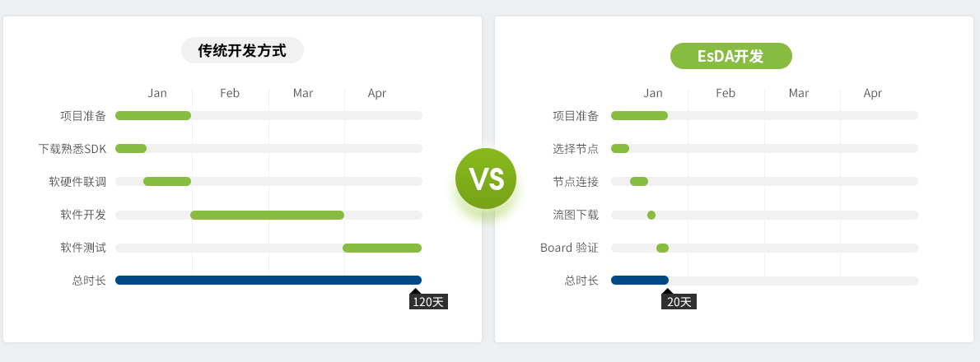Click the 软硬件联调 green bar
This screenshot has width=980, height=362.
point(167,182)
